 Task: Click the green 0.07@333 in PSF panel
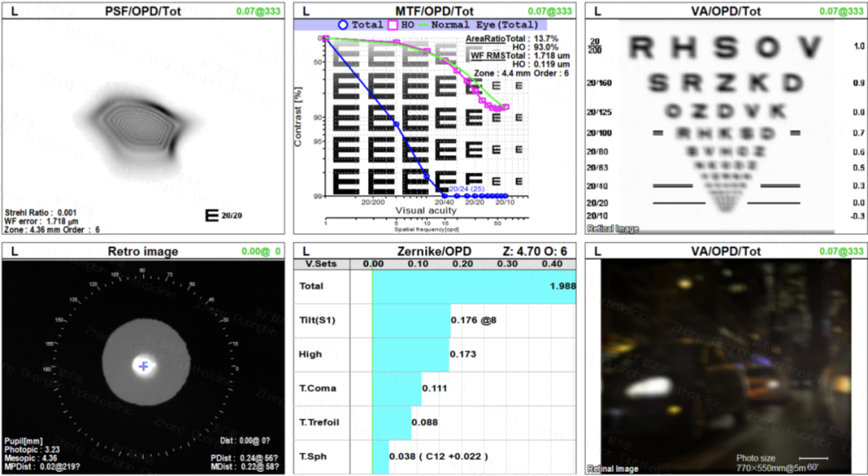pyautogui.click(x=259, y=11)
